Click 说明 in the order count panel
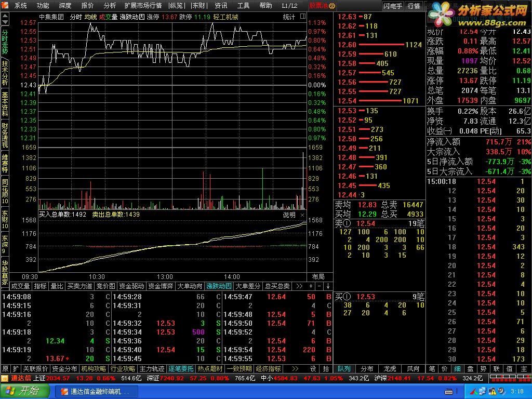This screenshot has width=532, height=399. [x=289, y=215]
